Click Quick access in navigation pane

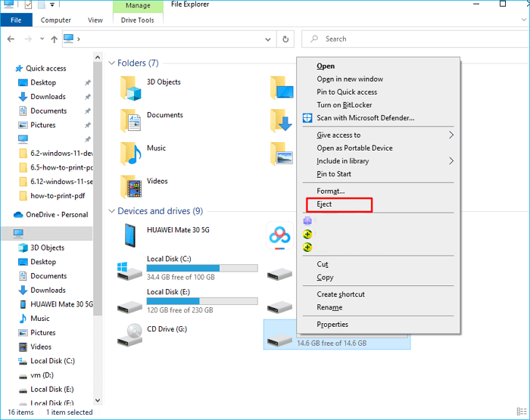(46, 69)
